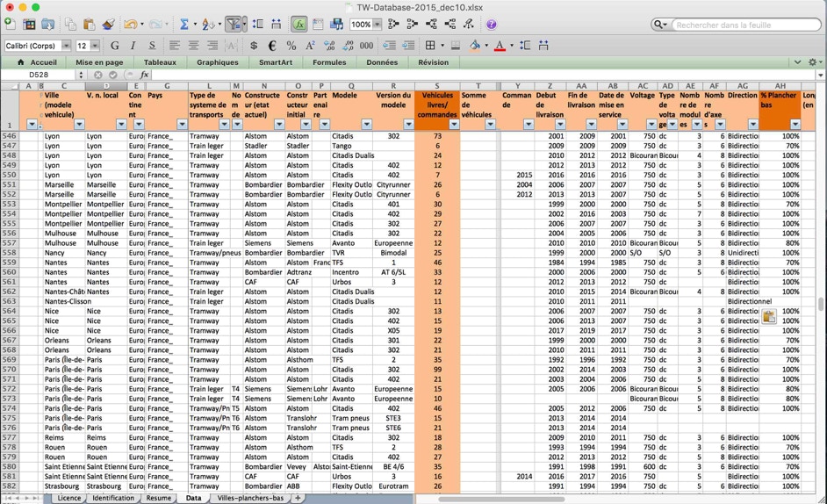Screen dimensions: 827x504
Task: Open the font size dropdown
Action: tap(95, 46)
